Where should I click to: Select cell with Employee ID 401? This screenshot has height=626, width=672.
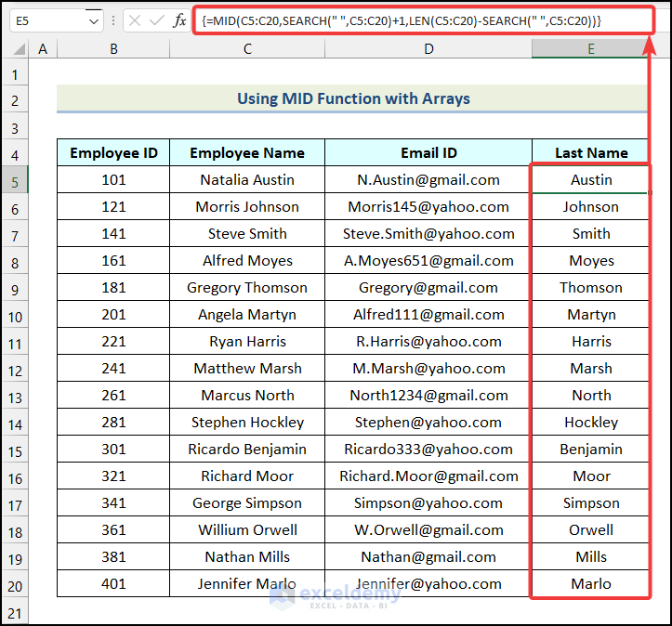pos(113,583)
